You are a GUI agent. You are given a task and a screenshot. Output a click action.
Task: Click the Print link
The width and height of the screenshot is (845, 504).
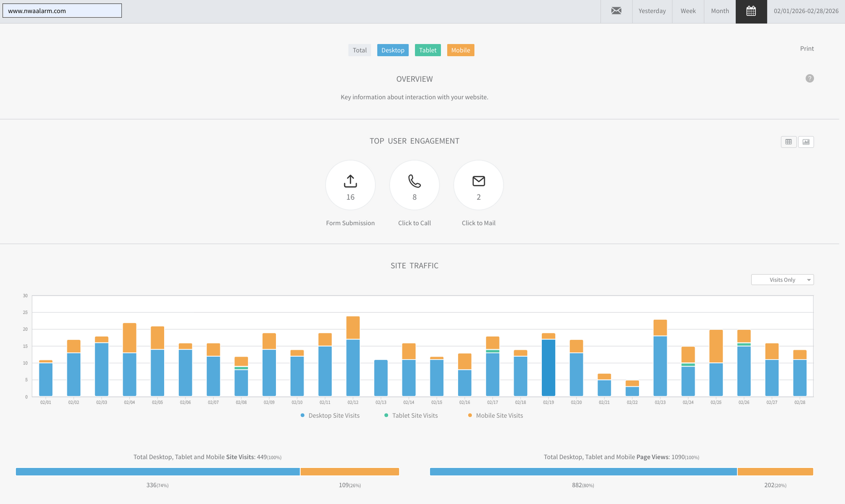807,48
